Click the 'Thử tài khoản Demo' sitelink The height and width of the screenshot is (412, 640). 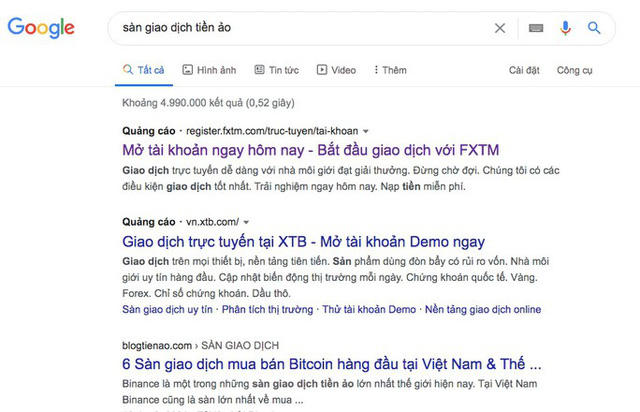click(369, 310)
